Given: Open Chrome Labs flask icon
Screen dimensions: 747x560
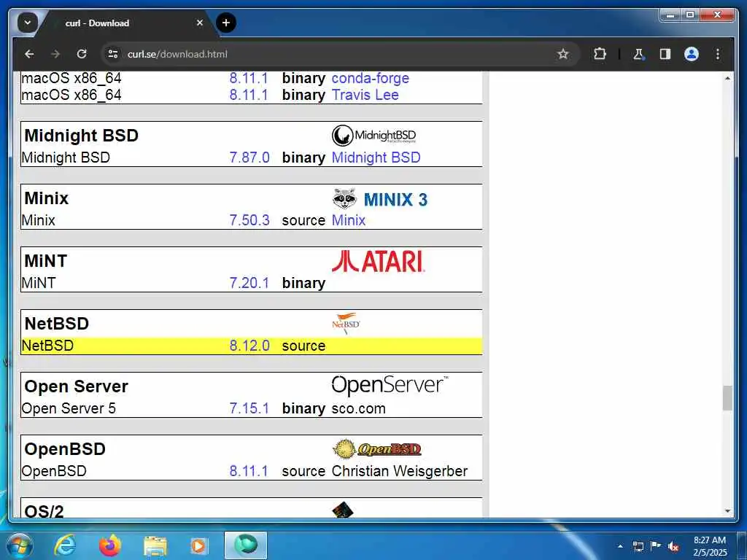Looking at the screenshot, I should 638,54.
